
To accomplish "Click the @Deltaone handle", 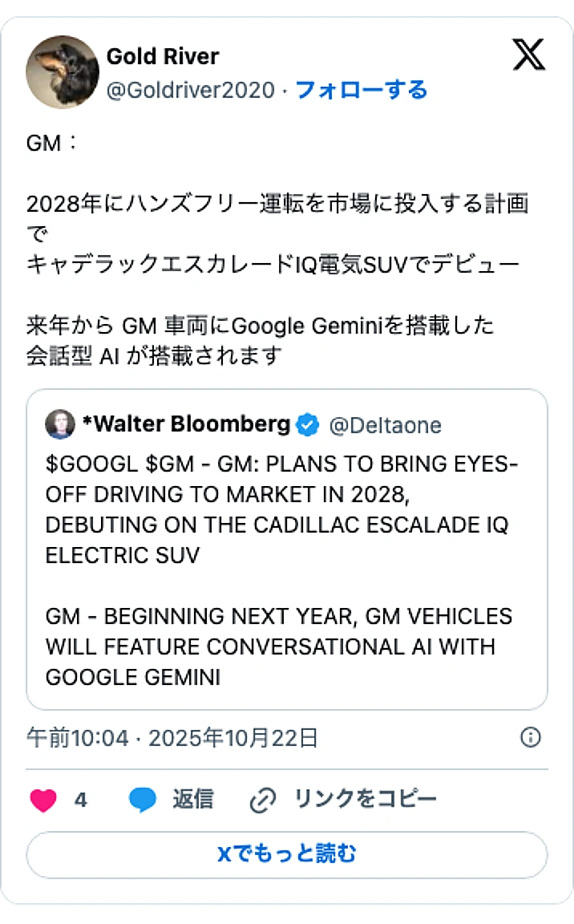I will [385, 425].
